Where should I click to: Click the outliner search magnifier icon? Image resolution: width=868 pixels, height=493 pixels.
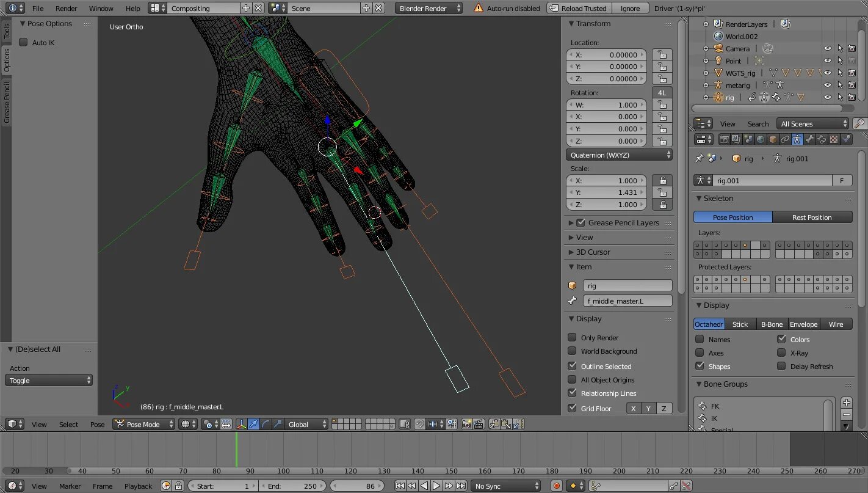tap(859, 123)
